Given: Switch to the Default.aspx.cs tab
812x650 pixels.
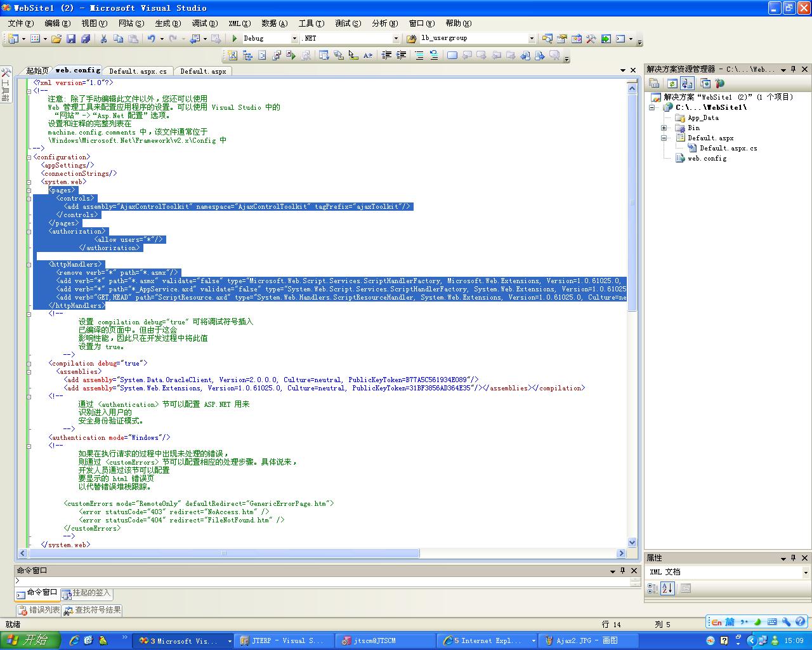Looking at the screenshot, I should click(138, 71).
